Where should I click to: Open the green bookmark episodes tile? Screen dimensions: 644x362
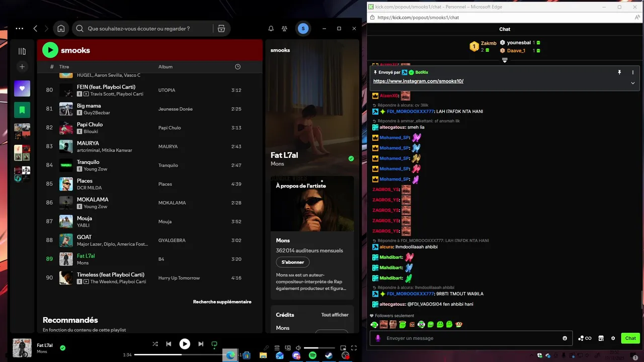pyautogui.click(x=22, y=110)
